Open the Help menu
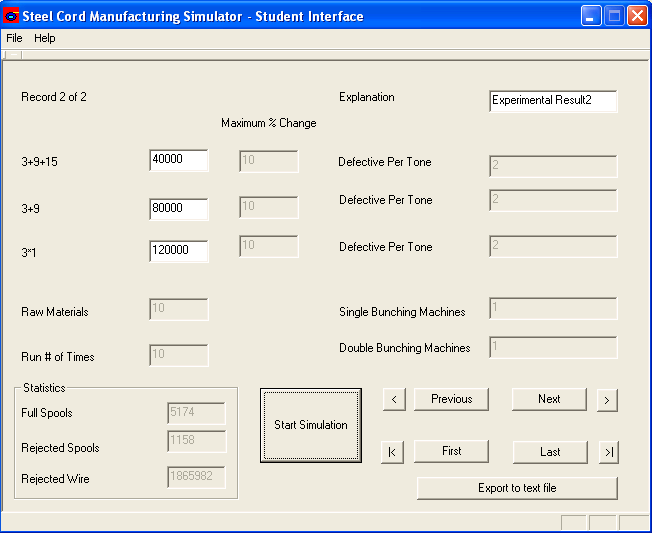652x533 pixels. 44,38
